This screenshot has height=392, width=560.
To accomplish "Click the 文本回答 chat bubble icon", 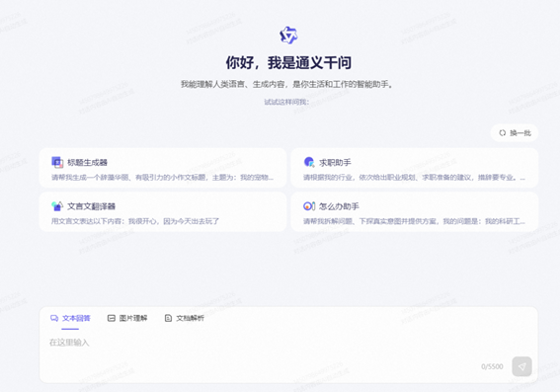I will [54, 318].
